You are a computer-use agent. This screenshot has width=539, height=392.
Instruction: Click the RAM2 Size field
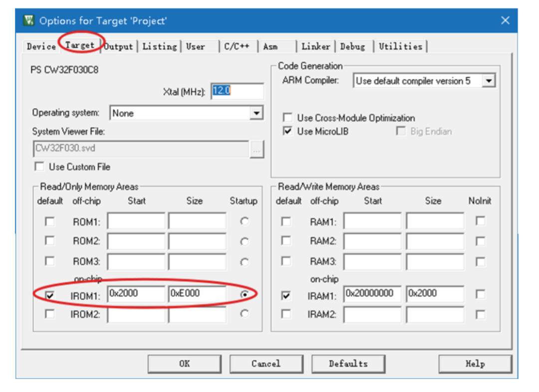coord(435,241)
